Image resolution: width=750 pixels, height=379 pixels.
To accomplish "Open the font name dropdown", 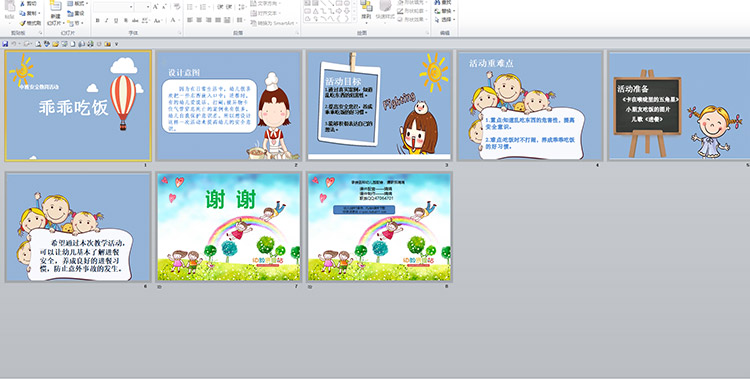I will 131,7.
